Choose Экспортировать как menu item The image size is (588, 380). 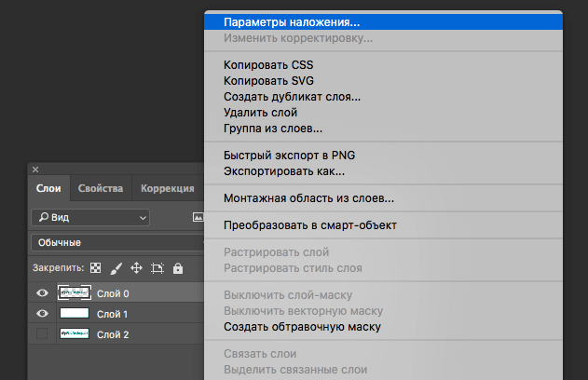click(x=383, y=171)
